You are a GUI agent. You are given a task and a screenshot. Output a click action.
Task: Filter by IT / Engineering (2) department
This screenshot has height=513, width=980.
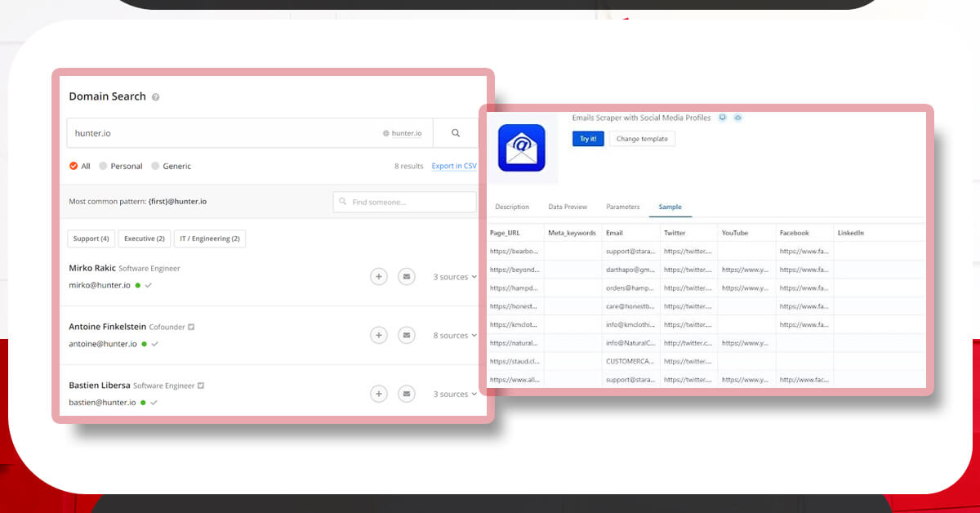click(210, 239)
